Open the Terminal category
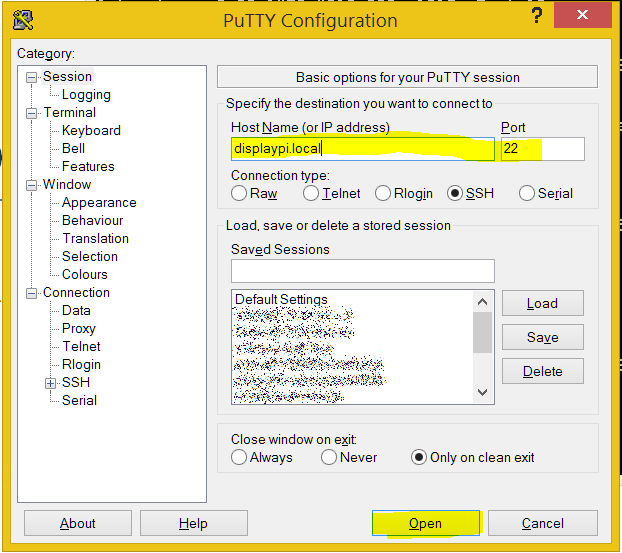The image size is (622, 553). coord(69,113)
